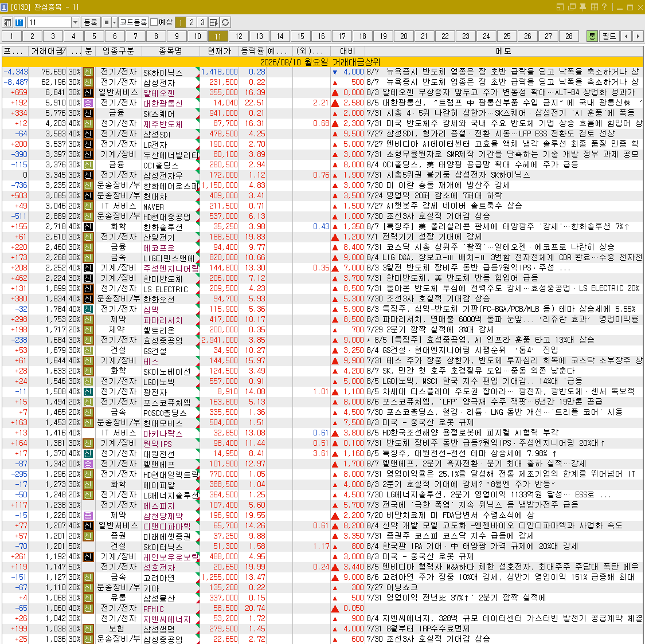Select the 삼성전자 stock name cell
Viewport: 645px width, 644px height.
point(170,82)
